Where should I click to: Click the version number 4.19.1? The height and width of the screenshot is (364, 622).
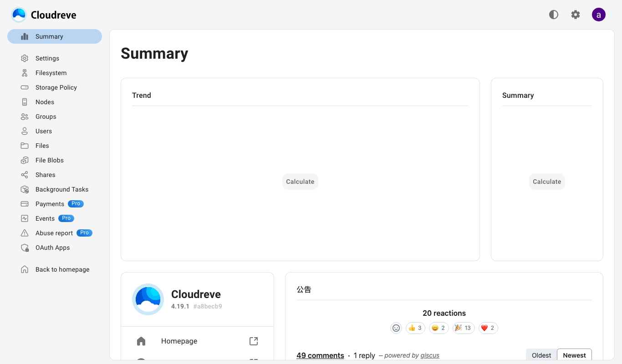[180, 306]
